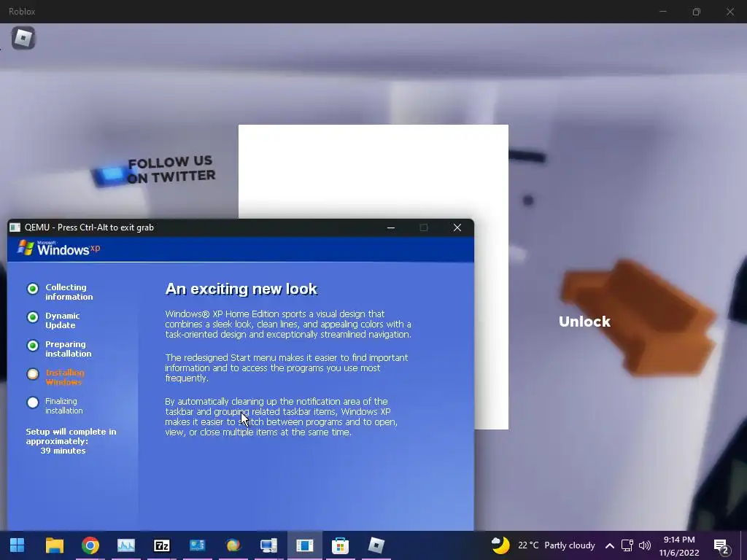Open the network icon in system tray
This screenshot has height=560, width=747.
(627, 545)
